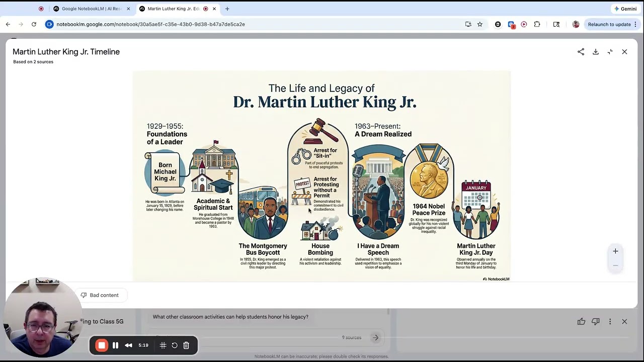Viewport: 644px width, 362px height.
Task: Install app icon in the address bar
Action: click(x=468, y=24)
